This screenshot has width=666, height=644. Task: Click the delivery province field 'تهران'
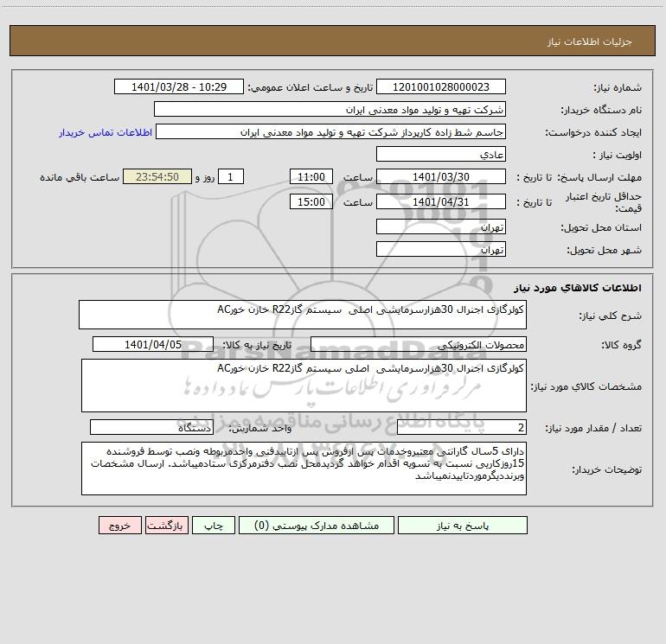point(441,227)
